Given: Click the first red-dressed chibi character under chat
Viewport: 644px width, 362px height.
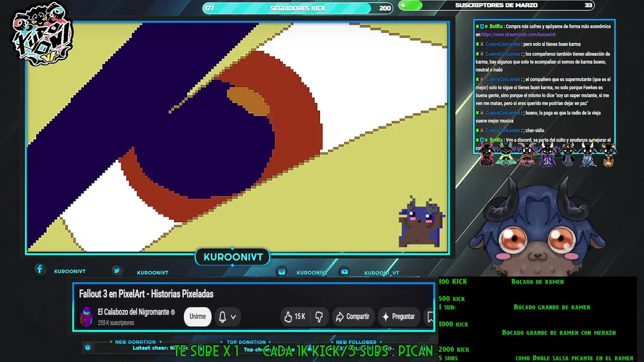Looking at the screenshot, I should pos(487,154).
